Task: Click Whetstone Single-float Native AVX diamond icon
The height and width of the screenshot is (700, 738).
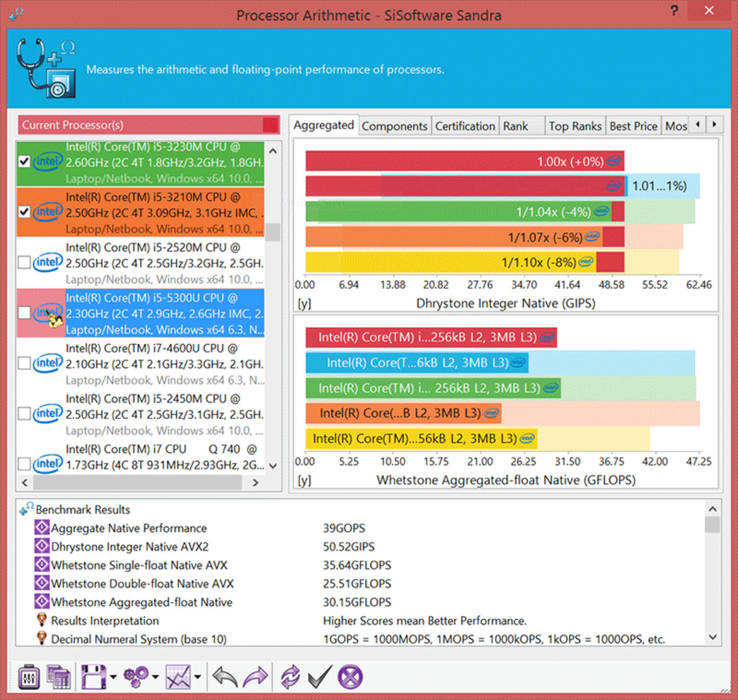Action: [x=42, y=564]
